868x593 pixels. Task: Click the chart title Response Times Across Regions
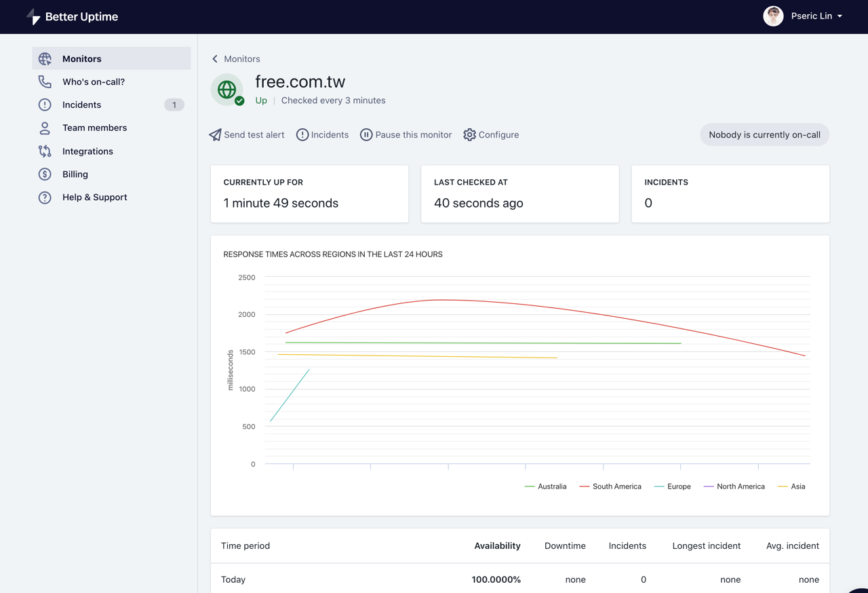pos(333,254)
